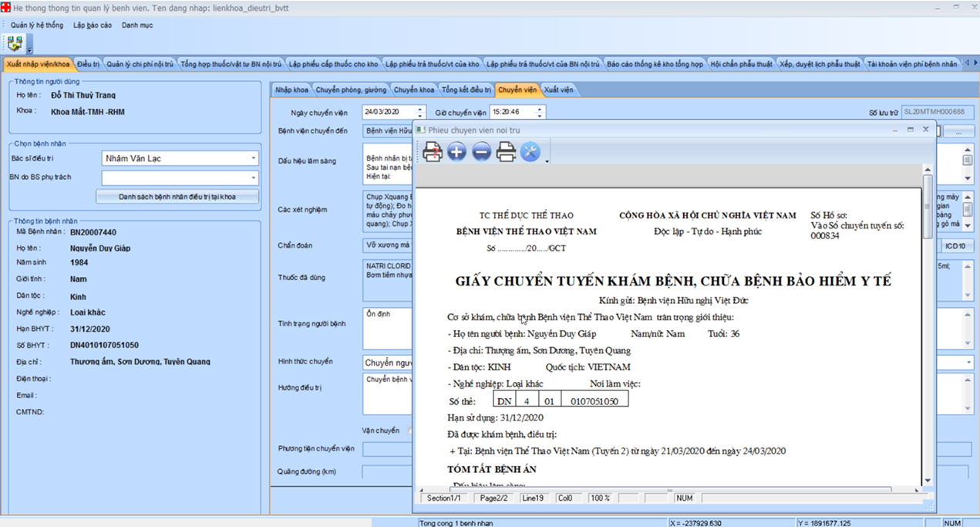980x527 pixels.
Task: Open the Quản lý chi phí nội trú tab
Action: [140, 64]
